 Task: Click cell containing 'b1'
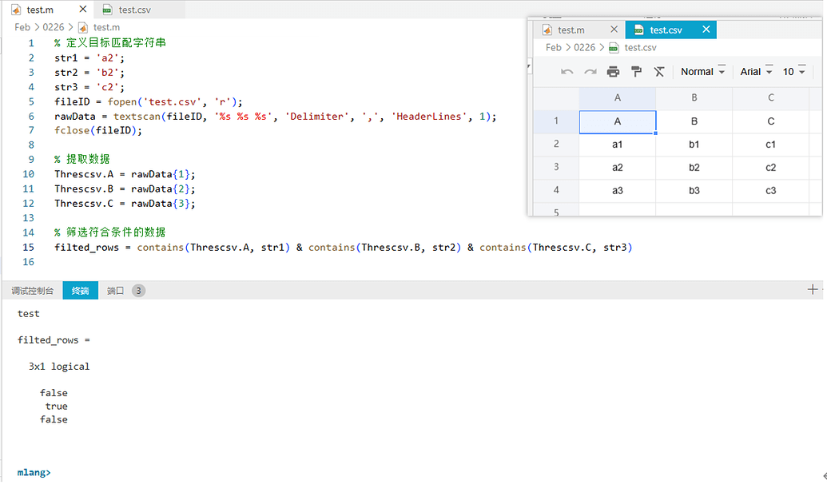click(x=694, y=145)
